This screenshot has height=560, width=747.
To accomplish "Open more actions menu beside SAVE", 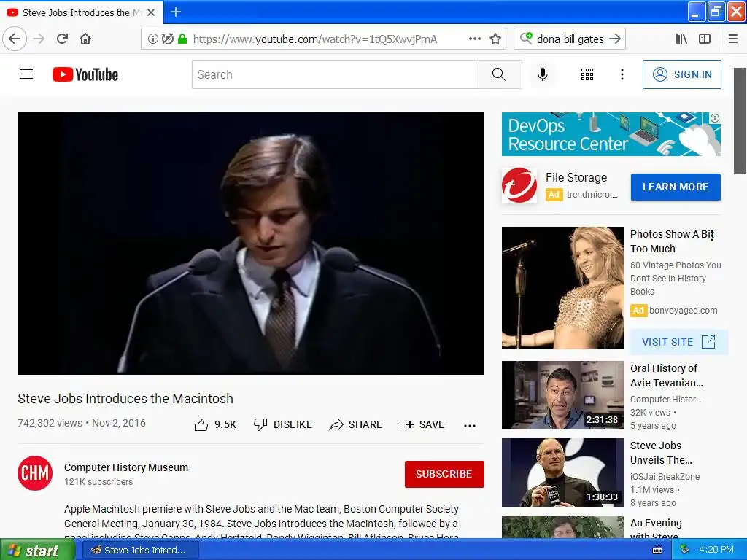I will coord(470,425).
